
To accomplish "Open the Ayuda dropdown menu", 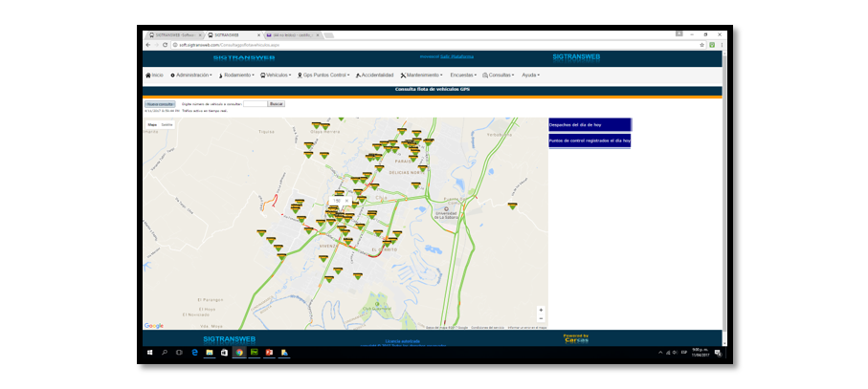I will [x=530, y=76].
